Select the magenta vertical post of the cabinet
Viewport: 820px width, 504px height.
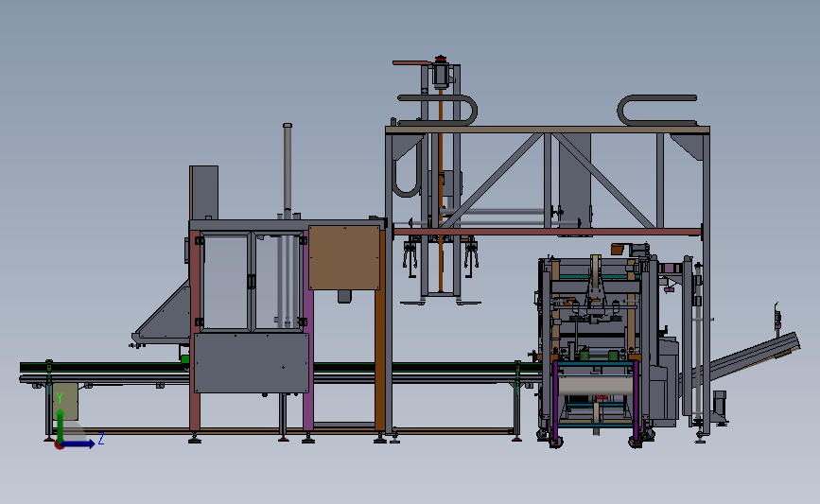[308, 332]
